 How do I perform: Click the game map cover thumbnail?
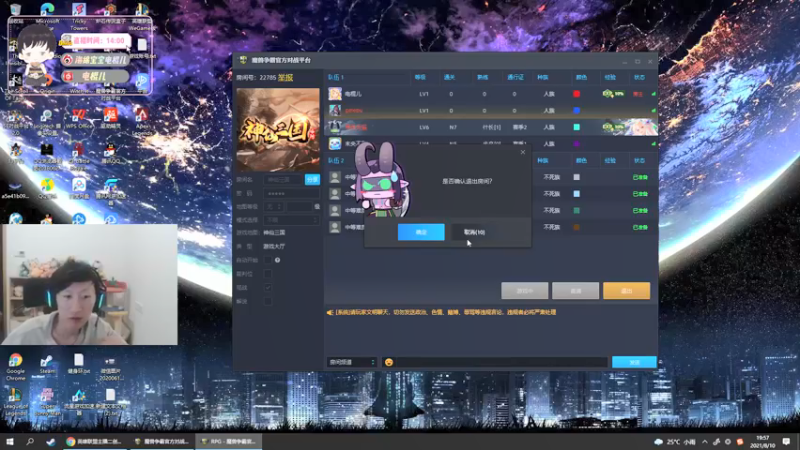pos(278,130)
